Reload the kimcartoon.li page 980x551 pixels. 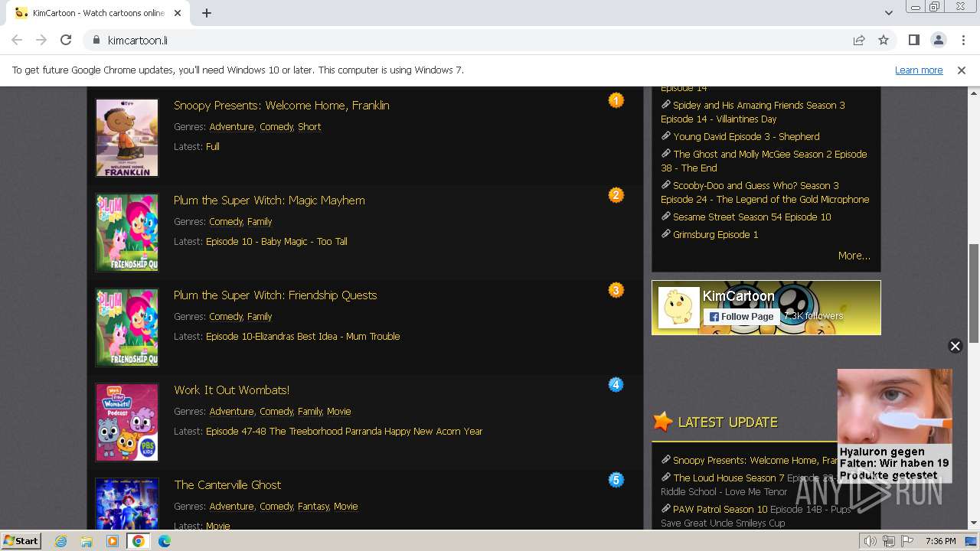click(66, 40)
